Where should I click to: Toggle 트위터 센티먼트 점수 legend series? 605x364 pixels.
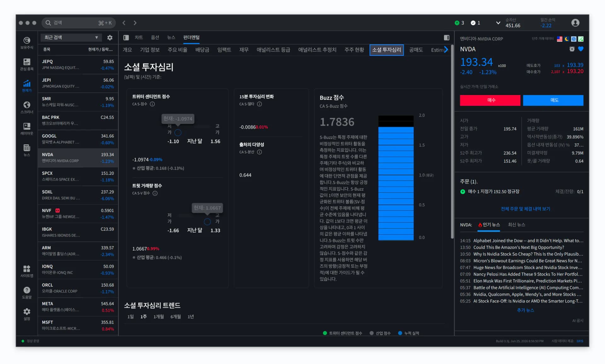[343, 333]
